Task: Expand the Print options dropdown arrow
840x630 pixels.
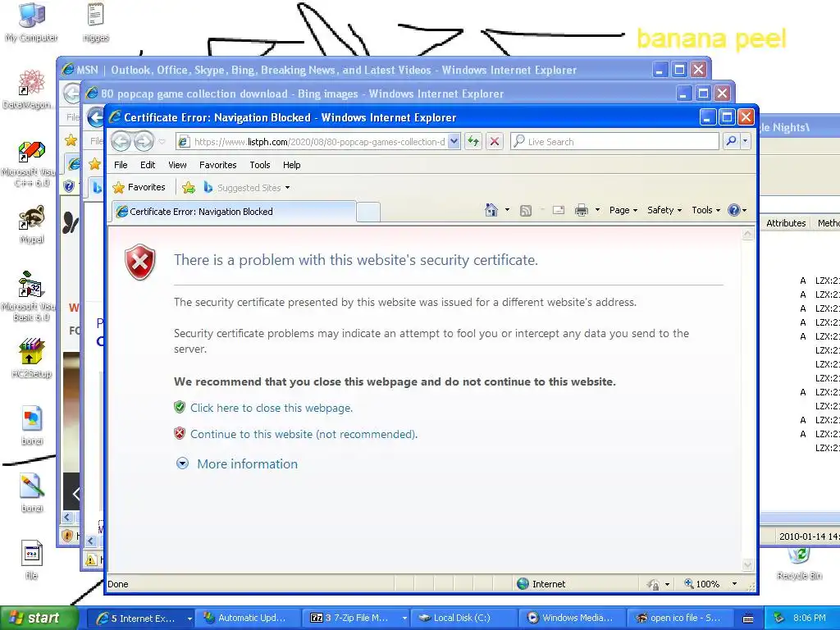Action: 597,210
